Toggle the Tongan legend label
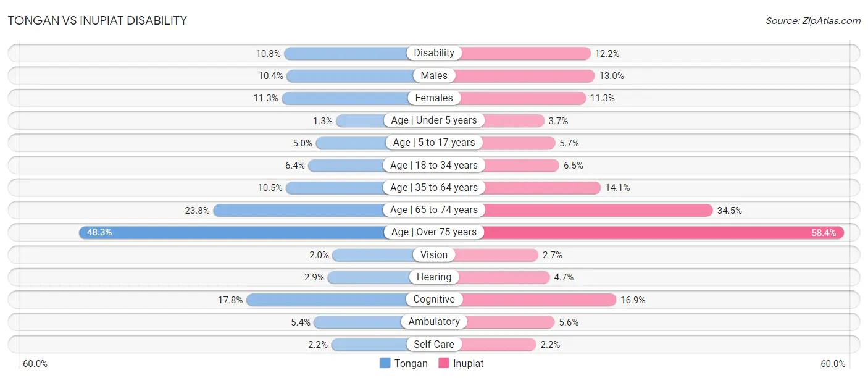The height and width of the screenshot is (378, 868). tap(411, 363)
